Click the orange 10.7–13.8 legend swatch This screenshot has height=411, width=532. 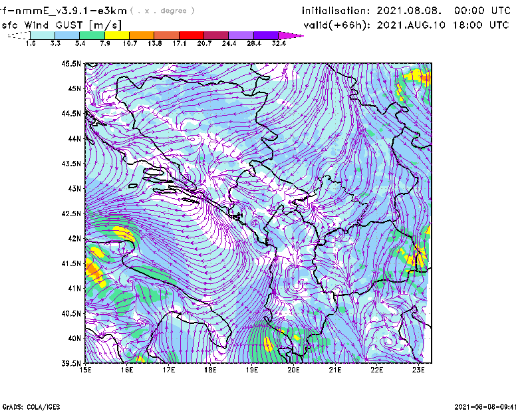142,35
